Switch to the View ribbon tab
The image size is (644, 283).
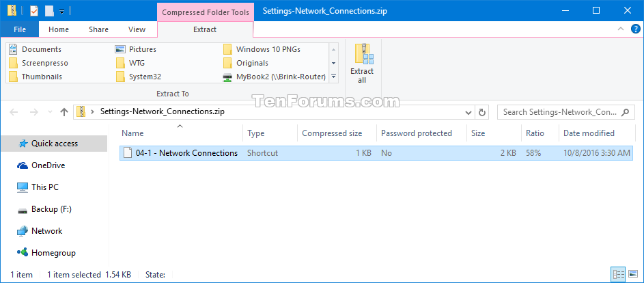[137, 29]
